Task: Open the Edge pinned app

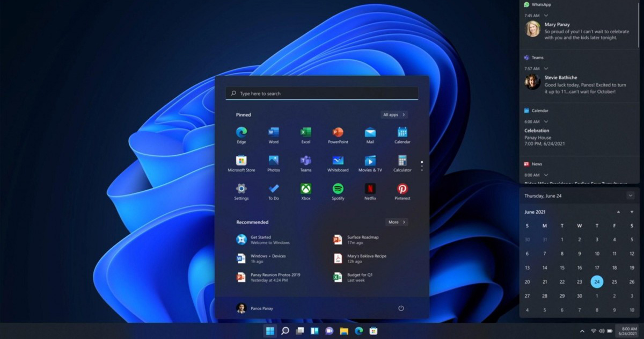Action: [x=241, y=135]
